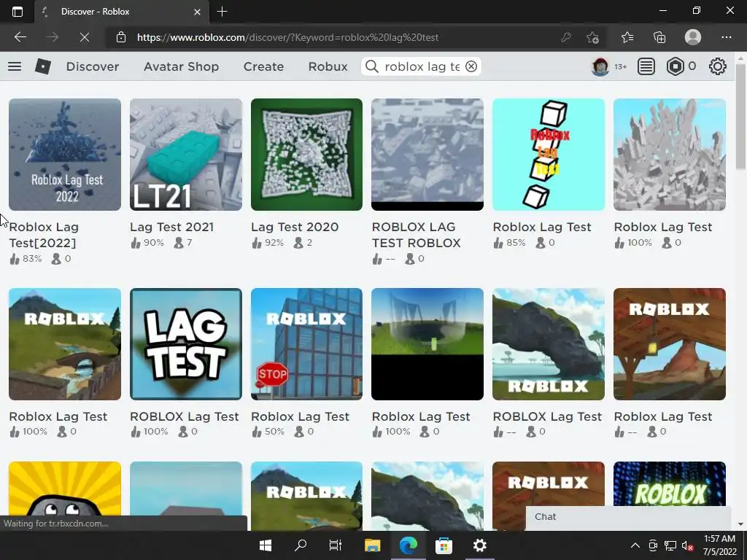The image size is (747, 560).
Task: Open the Avatar Shop menu item
Action: click(x=181, y=66)
